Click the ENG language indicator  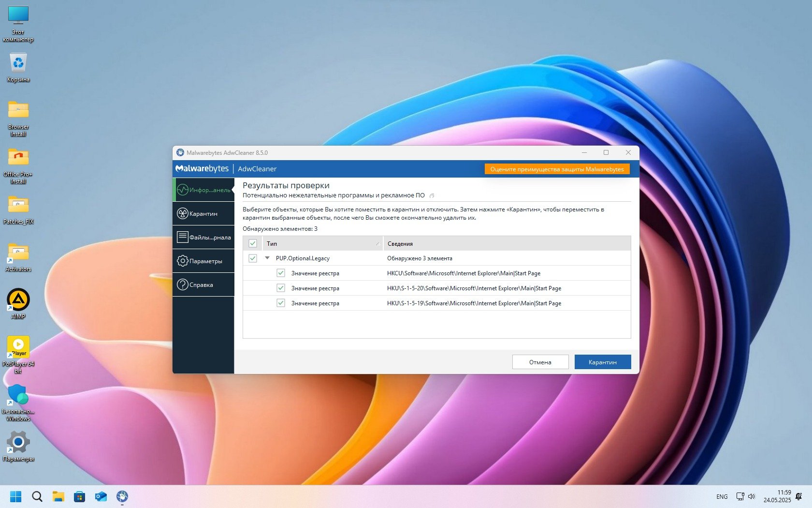pos(722,496)
